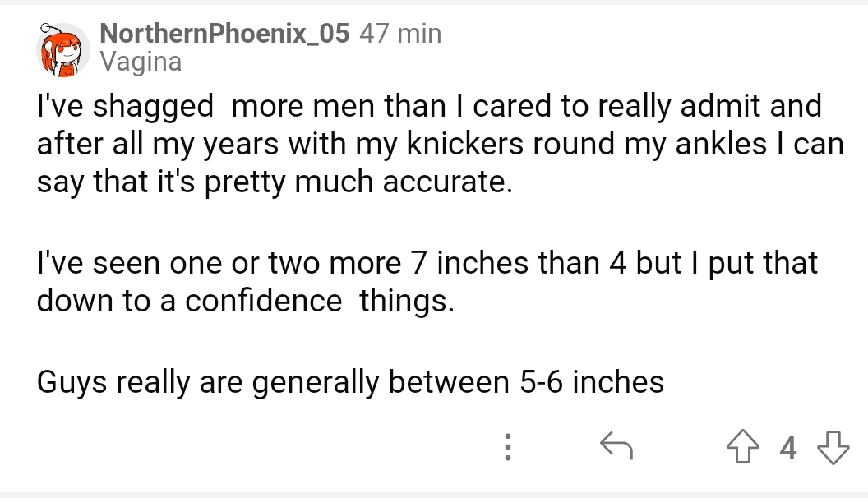This screenshot has width=868, height=498.
Task: Select the 47 min timestamp
Action: (399, 33)
